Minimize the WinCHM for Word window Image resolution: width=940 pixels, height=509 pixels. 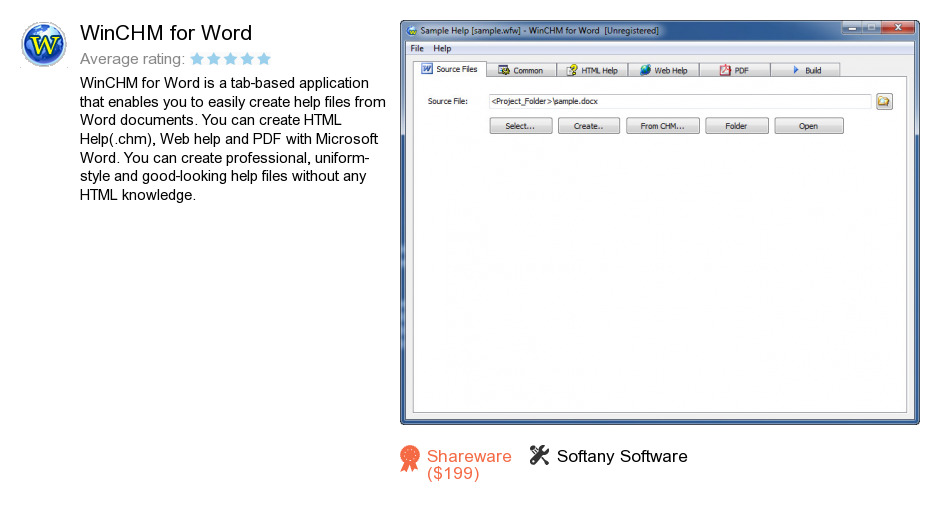(x=852, y=27)
